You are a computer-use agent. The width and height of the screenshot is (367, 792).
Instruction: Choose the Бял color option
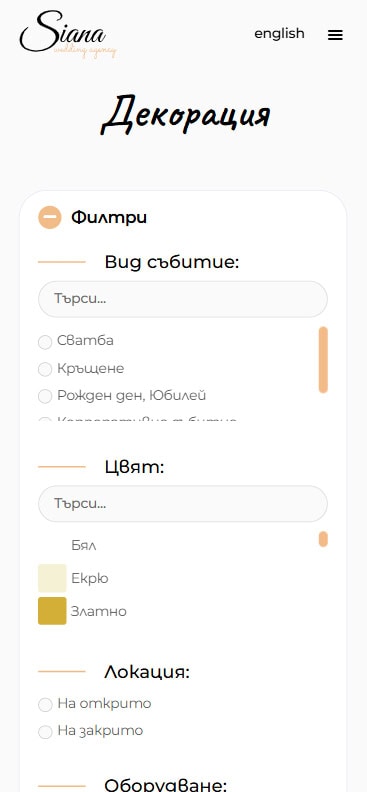(83, 546)
